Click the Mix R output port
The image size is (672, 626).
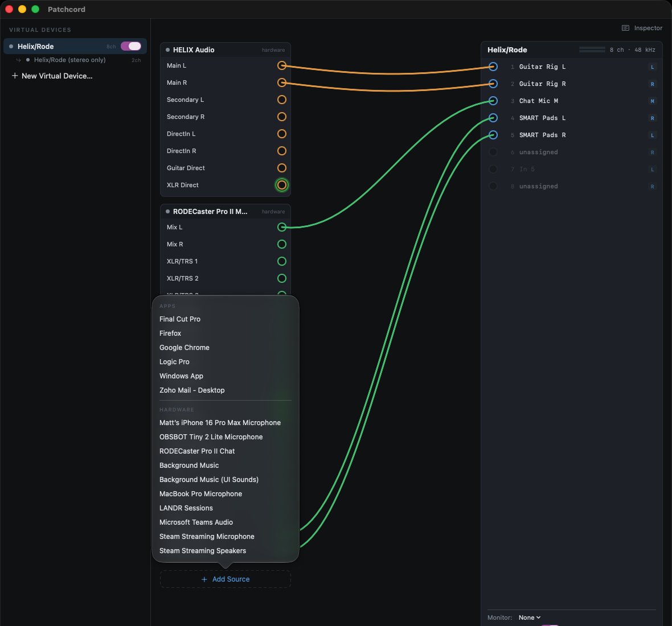(x=281, y=244)
